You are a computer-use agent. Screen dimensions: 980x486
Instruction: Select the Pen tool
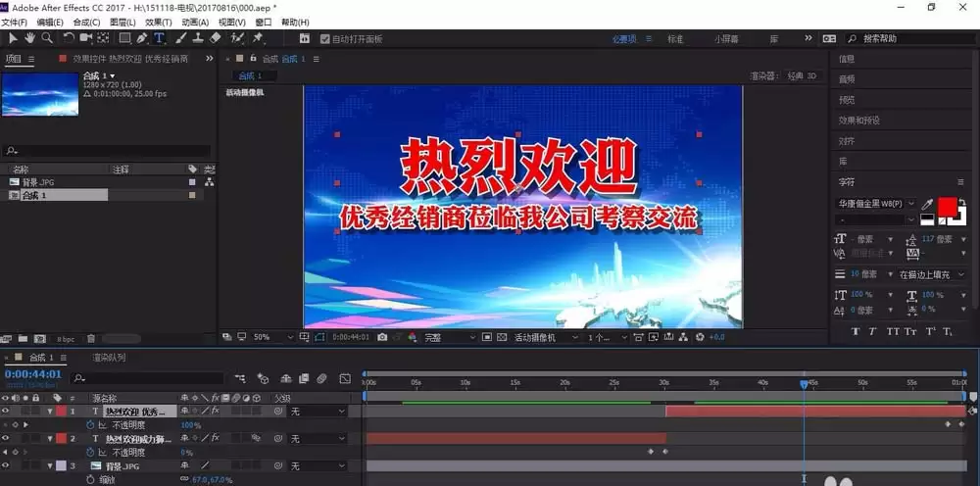[x=142, y=38]
